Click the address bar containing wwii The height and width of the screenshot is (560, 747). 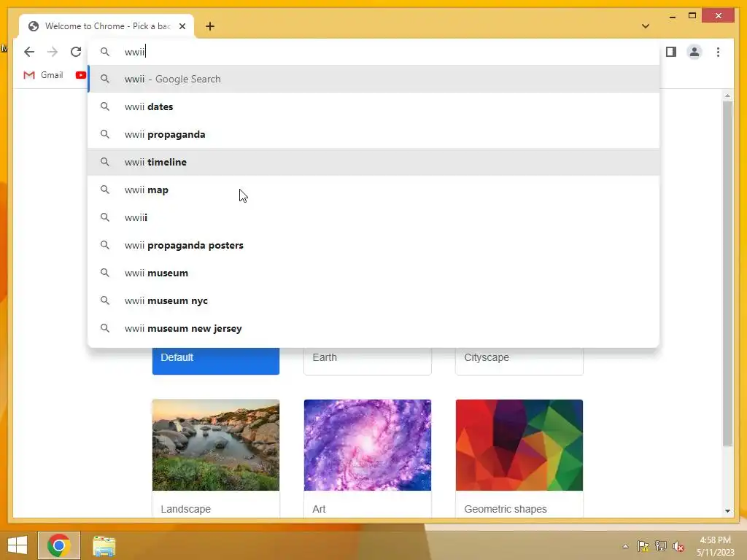373,52
